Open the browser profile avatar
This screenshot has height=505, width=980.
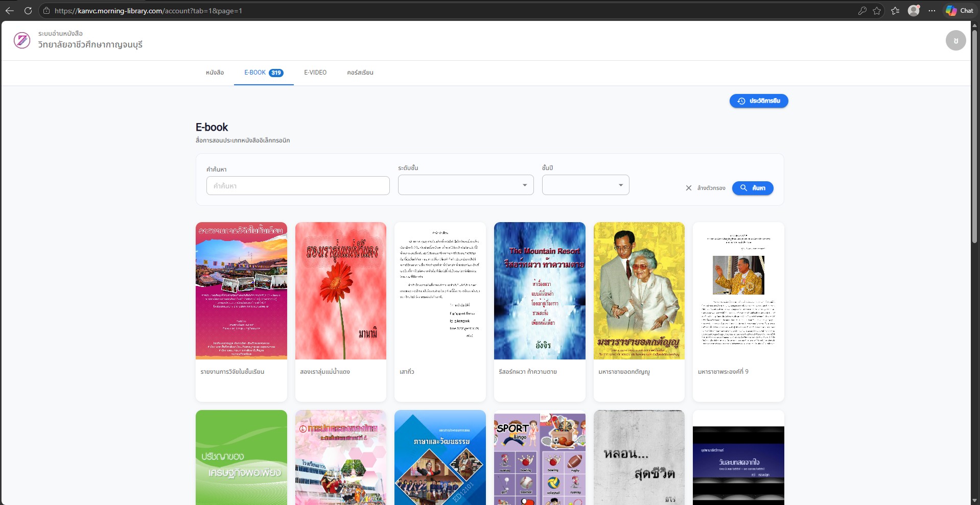pyautogui.click(x=914, y=11)
